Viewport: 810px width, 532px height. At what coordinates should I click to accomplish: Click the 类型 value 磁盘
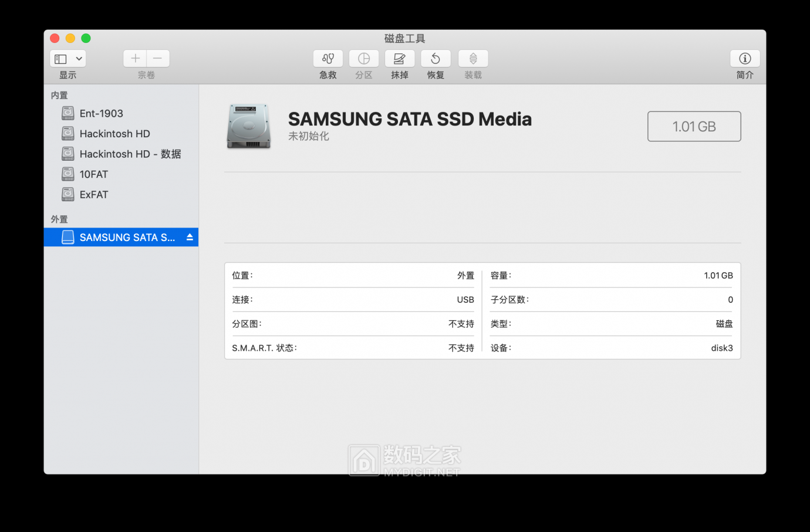point(724,324)
